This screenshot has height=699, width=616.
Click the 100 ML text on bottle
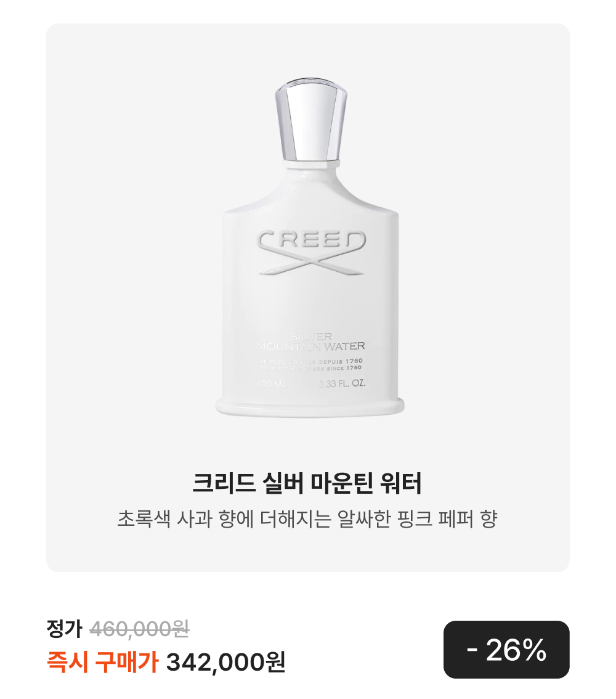click(x=272, y=384)
